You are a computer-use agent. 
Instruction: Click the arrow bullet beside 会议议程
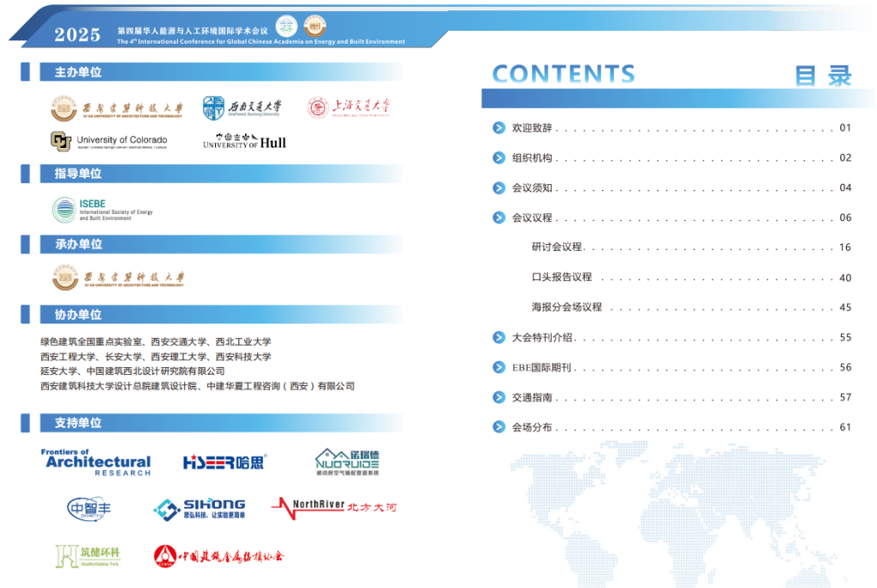click(x=499, y=217)
